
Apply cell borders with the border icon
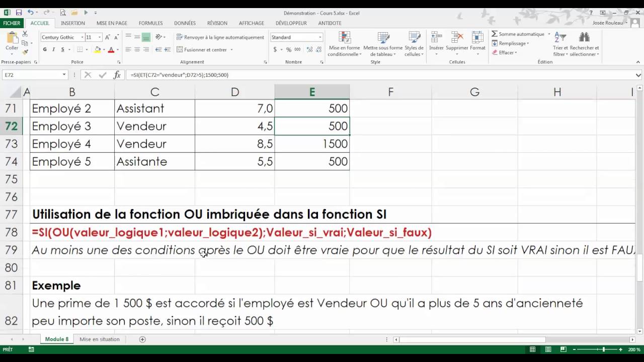[x=79, y=49]
